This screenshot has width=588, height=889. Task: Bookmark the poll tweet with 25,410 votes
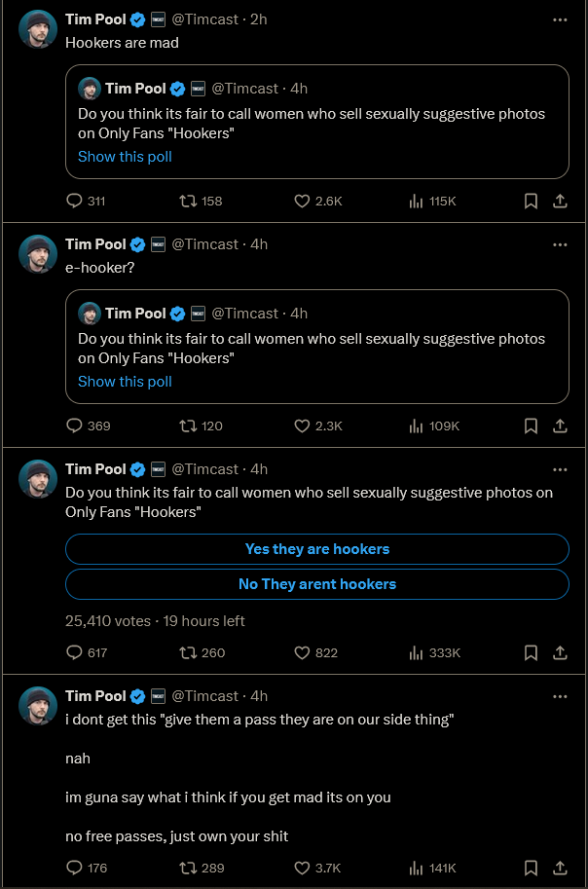coord(531,652)
